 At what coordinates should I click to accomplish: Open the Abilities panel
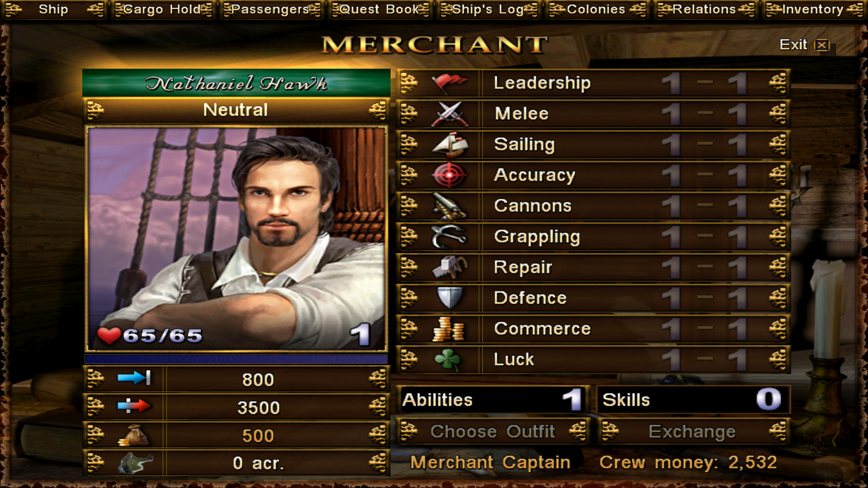point(493,400)
